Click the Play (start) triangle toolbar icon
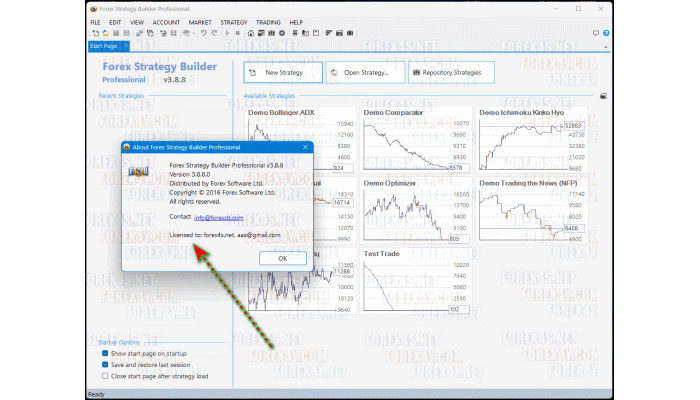This screenshot has height=400, width=700. tap(227, 33)
